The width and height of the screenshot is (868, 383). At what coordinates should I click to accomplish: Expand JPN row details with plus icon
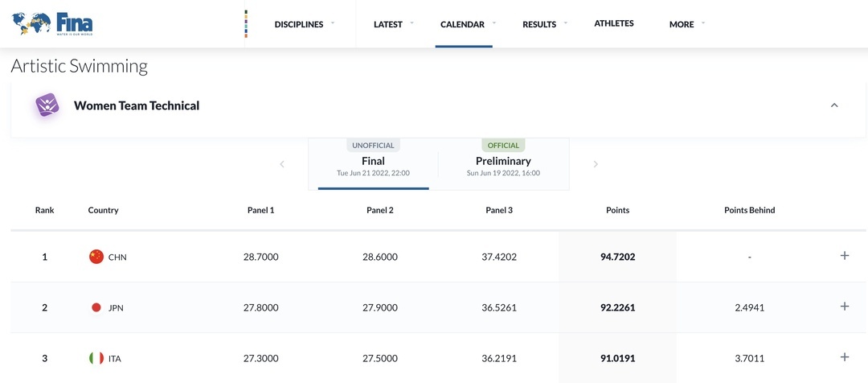[844, 307]
